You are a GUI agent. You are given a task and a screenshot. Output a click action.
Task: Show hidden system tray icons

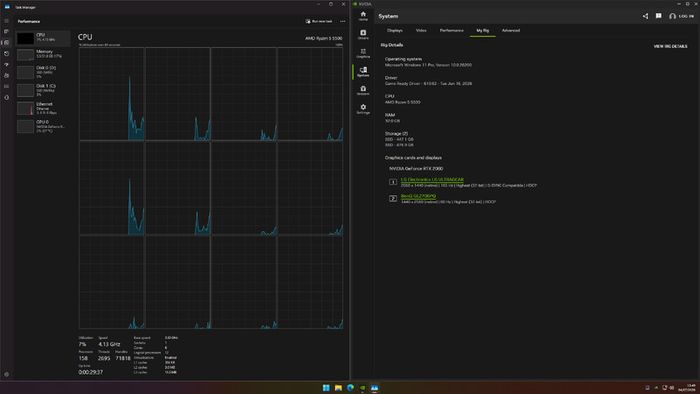pos(656,387)
